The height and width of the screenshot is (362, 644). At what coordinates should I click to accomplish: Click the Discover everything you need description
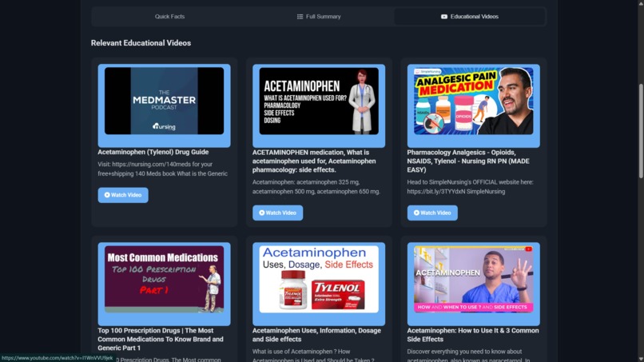click(x=468, y=356)
